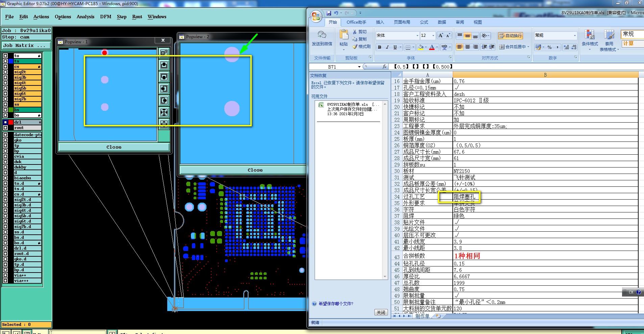This screenshot has height=334, width=644.
Task: Toggle Italic formatting in Excel
Action: [x=387, y=47]
